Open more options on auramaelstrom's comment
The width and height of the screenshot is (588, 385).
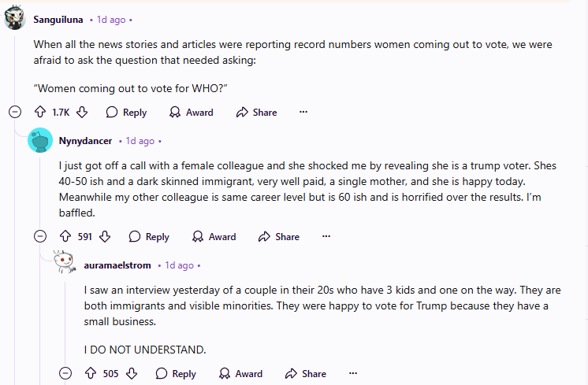pyautogui.click(x=353, y=373)
